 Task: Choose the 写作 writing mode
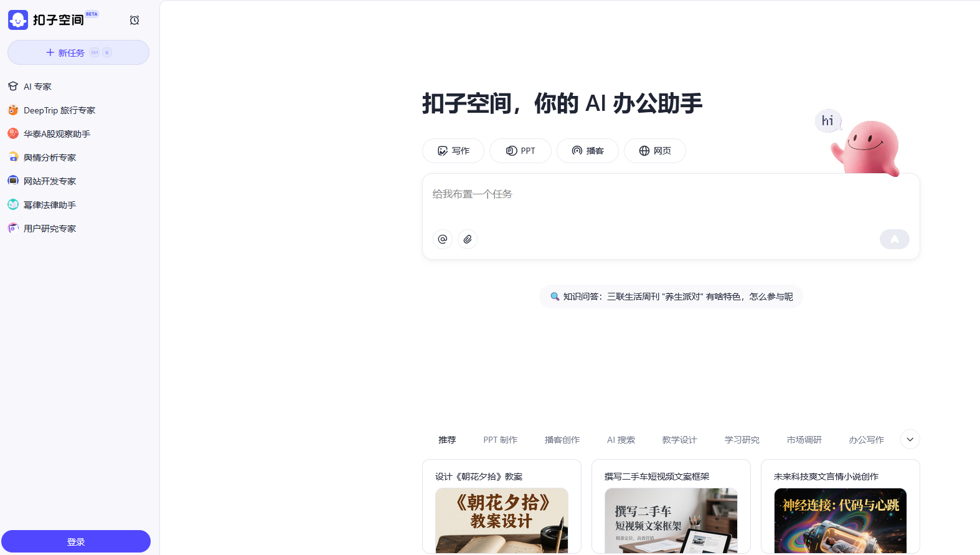(x=453, y=151)
